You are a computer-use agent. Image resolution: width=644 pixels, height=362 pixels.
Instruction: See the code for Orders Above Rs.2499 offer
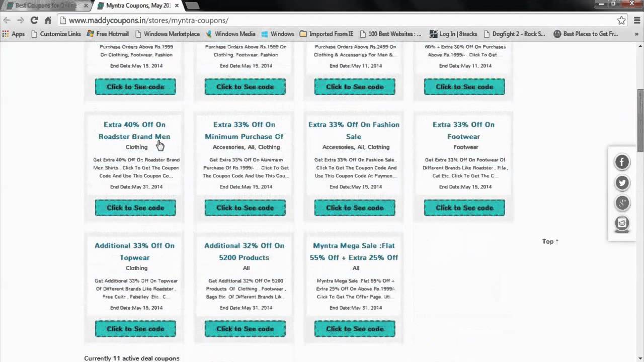(x=355, y=86)
